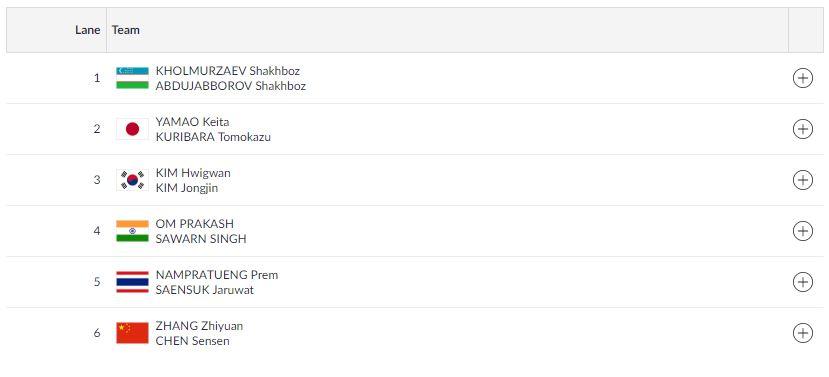Expand the China team plus icon
This screenshot has height=377, width=829.
(x=803, y=333)
